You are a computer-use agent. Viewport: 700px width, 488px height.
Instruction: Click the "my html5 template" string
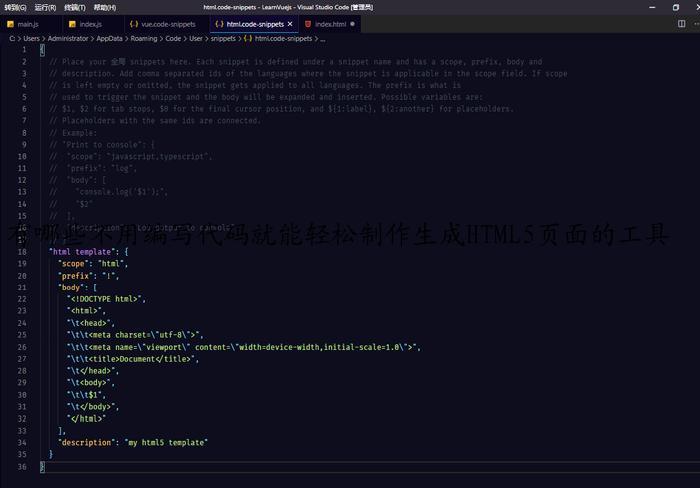166,442
